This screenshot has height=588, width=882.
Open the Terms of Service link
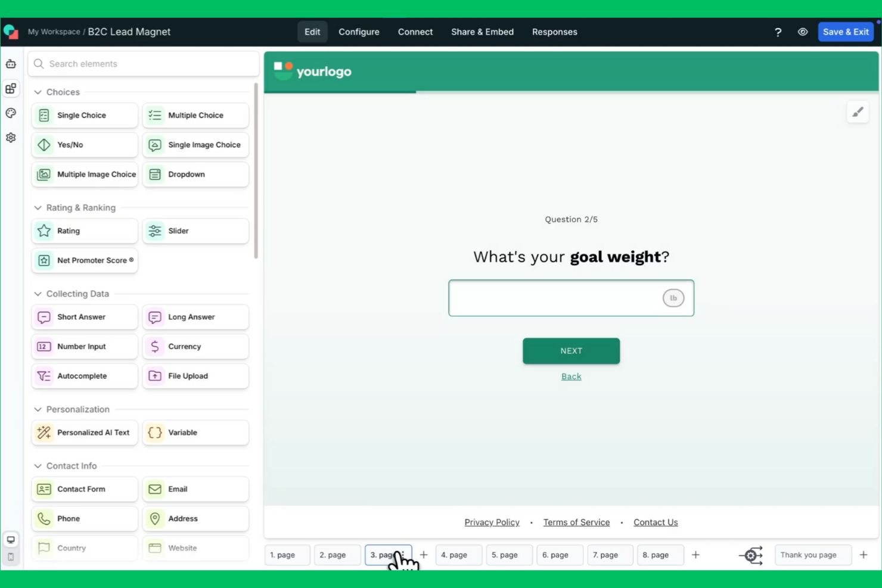pyautogui.click(x=576, y=522)
